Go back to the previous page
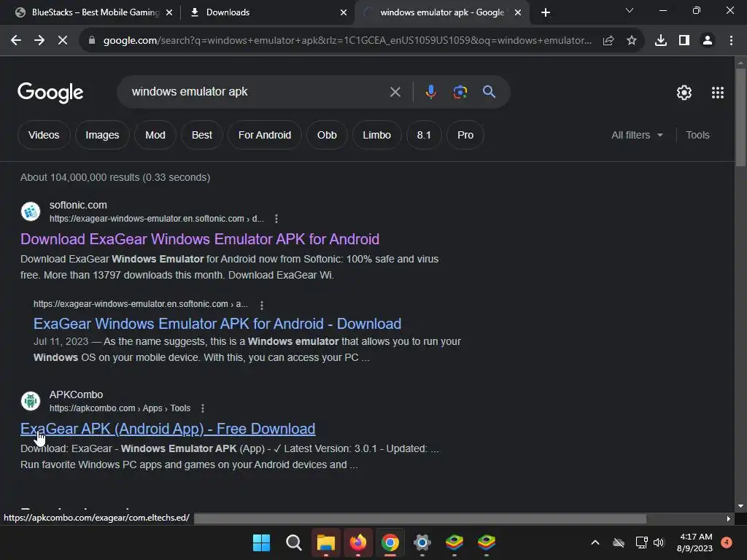This screenshot has height=560, width=747. pyautogui.click(x=16, y=41)
